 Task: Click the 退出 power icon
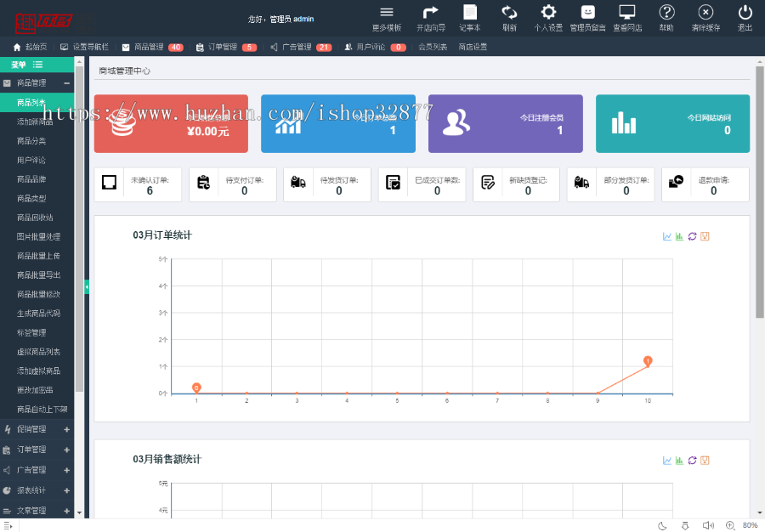coord(745,13)
